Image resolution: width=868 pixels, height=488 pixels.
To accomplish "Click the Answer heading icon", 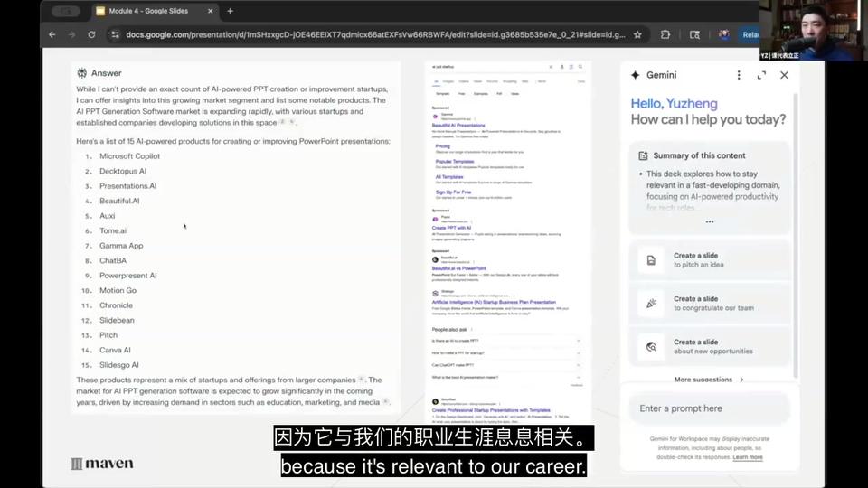I will pyautogui.click(x=82, y=73).
